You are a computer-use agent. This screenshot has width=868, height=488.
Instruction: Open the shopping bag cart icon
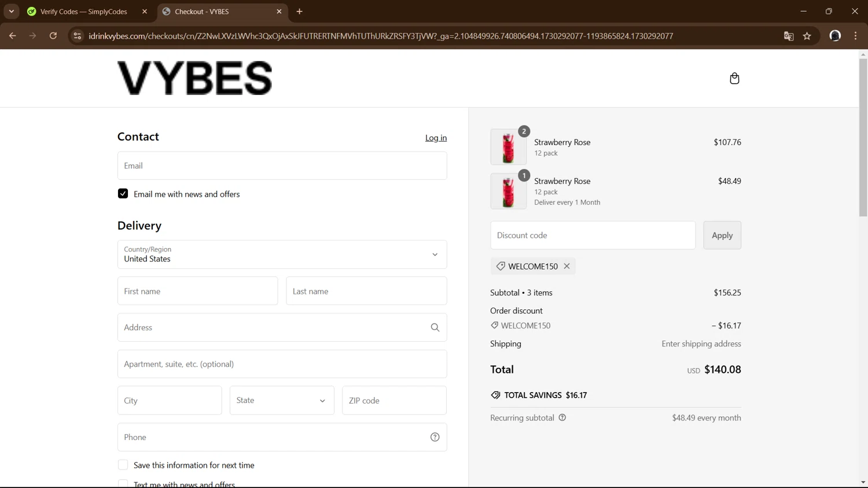click(734, 78)
